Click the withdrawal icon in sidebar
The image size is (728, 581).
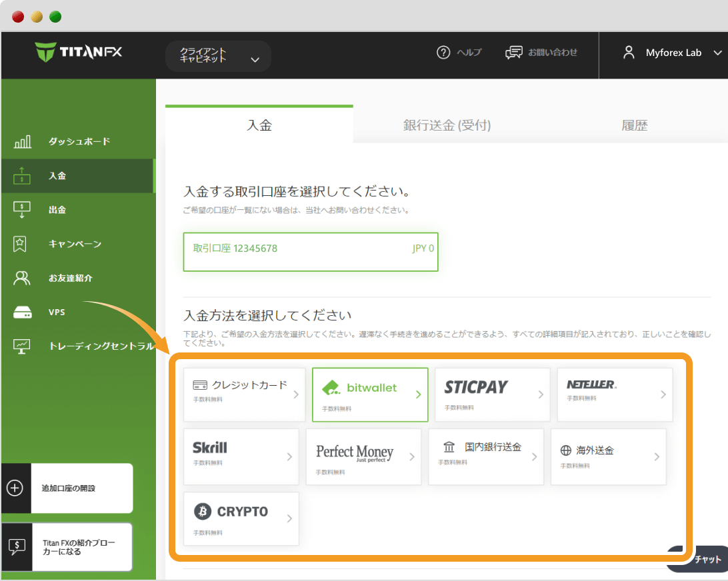coord(22,210)
